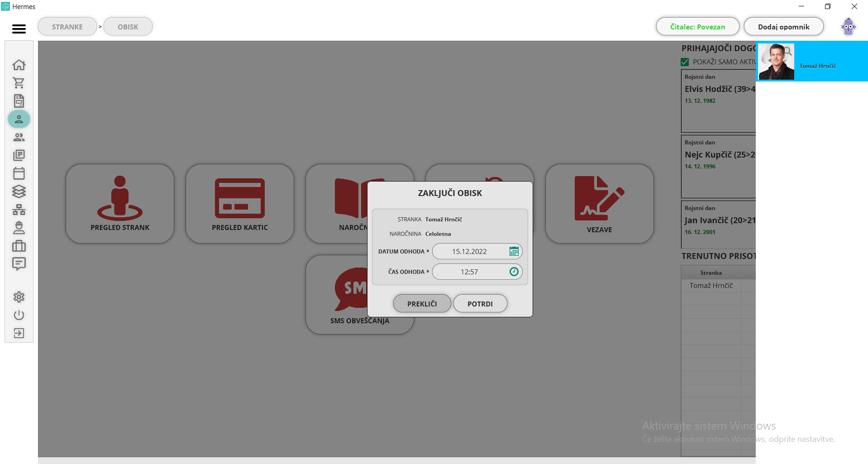This screenshot has height=464, width=868.
Task: Open the document sidebar icon
Action: 19,101
